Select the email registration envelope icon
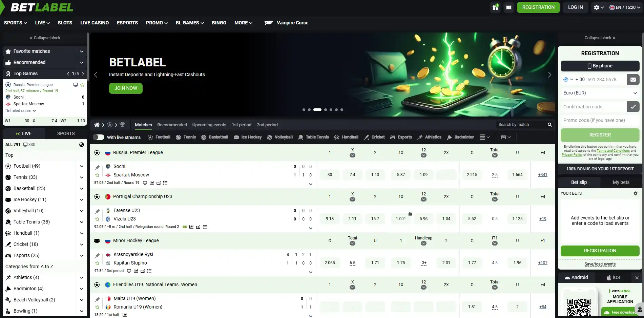The width and height of the screenshot is (644, 318). pos(633,80)
